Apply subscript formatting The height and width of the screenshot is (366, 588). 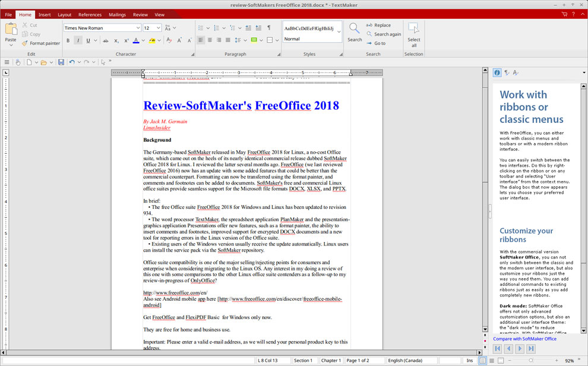(116, 40)
